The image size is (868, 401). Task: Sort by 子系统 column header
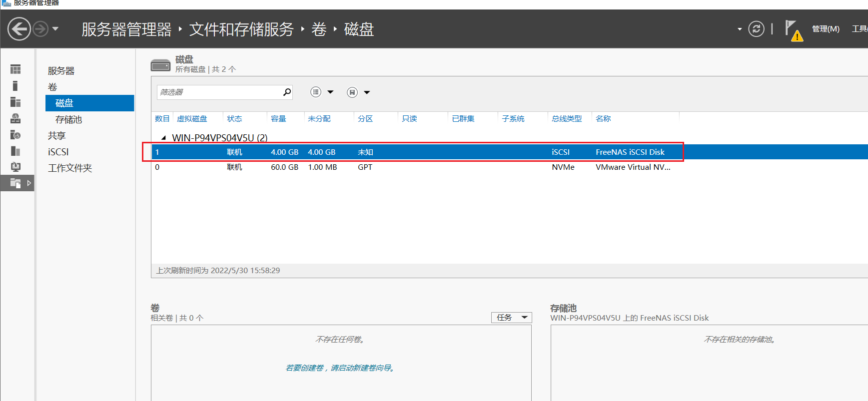tap(513, 118)
